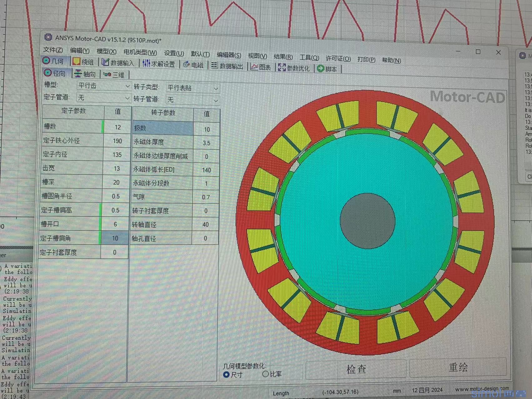Image resolution: width=532 pixels, height=399 pixels.
Task: Open 数据输出 tab
Action: click(227, 66)
